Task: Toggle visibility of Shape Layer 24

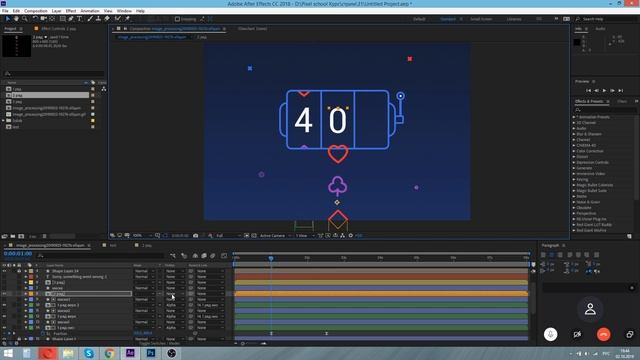Action: point(4,271)
